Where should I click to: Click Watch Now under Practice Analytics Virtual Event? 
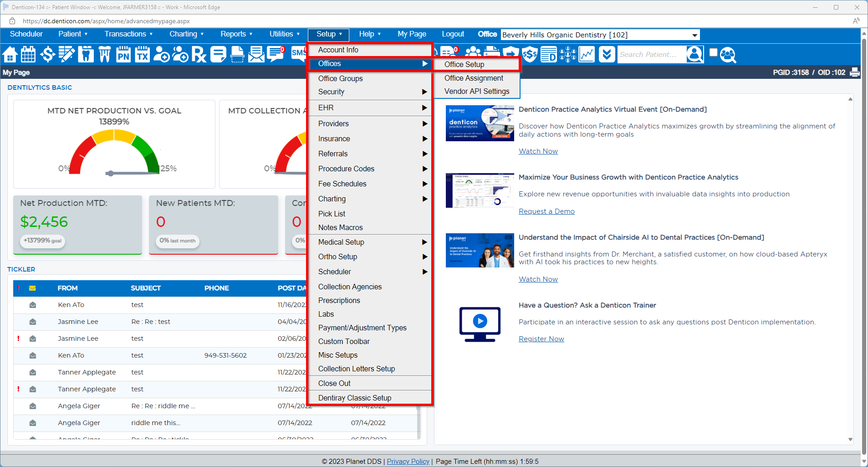pos(538,151)
